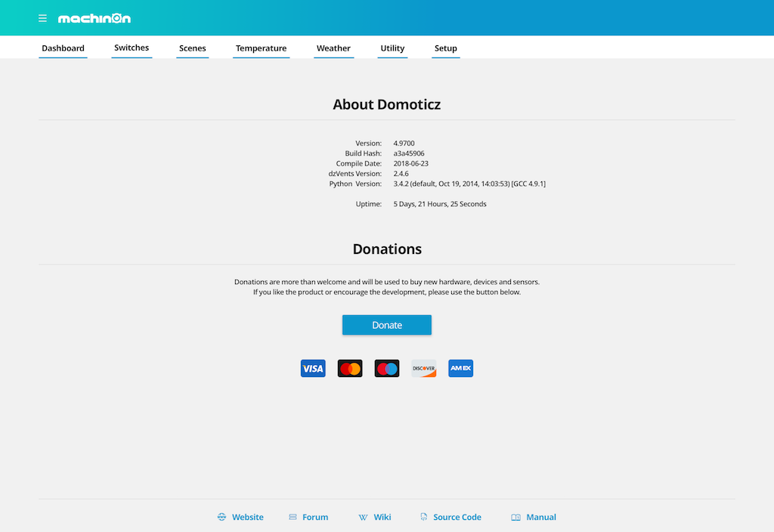
Task: Click the 'If you like the product' sentence
Action: [387, 292]
